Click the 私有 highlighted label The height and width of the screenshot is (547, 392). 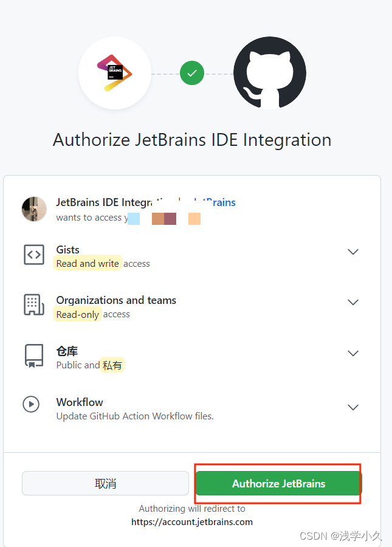tap(112, 365)
